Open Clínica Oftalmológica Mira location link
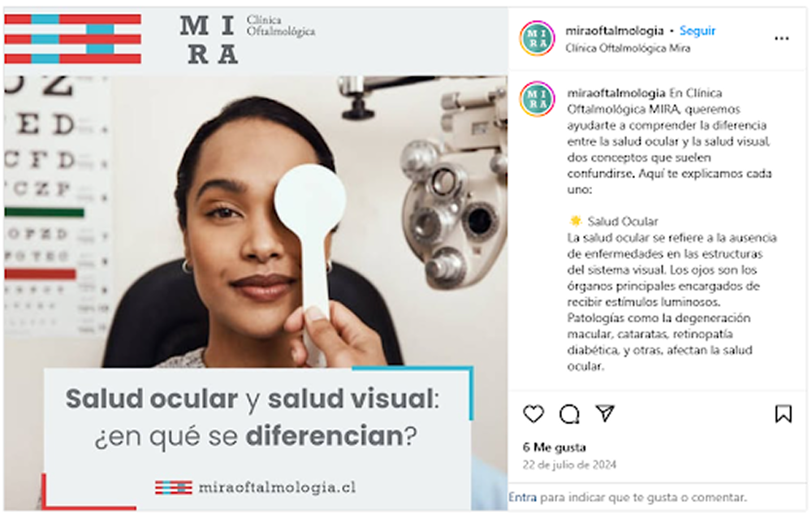The image size is (812, 514). coord(628,48)
